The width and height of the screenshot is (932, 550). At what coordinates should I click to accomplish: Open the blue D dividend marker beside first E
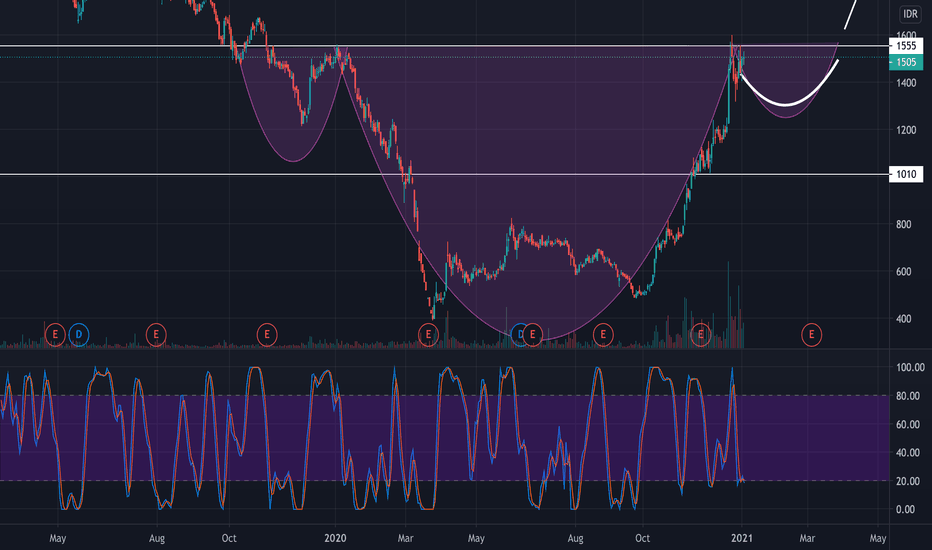[x=78, y=335]
